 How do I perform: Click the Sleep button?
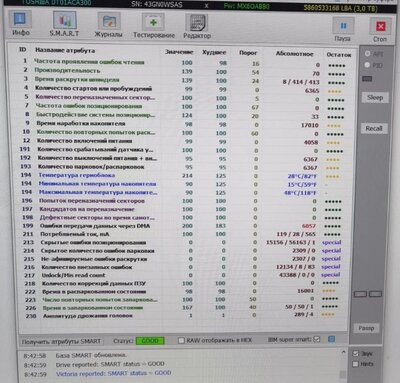click(x=375, y=98)
